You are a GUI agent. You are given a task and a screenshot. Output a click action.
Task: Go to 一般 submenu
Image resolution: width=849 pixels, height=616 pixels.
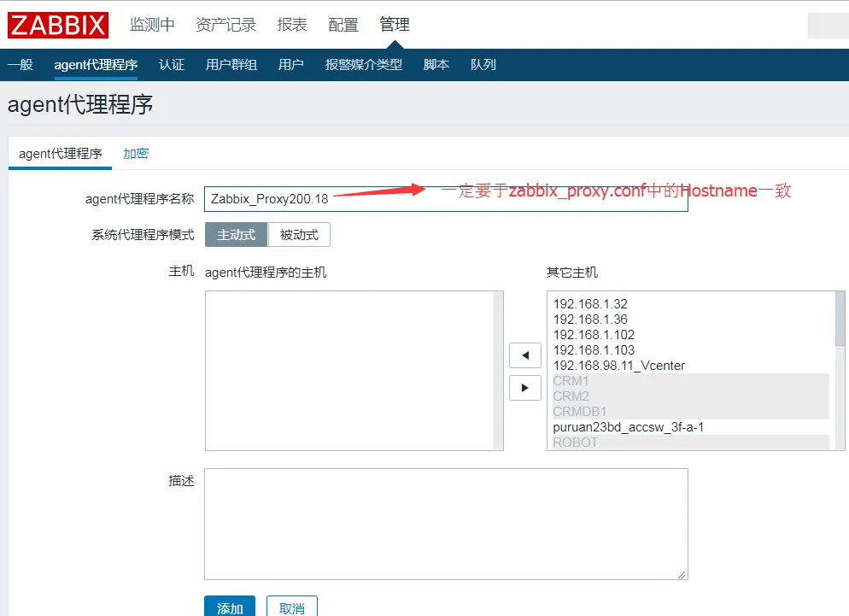pyautogui.click(x=20, y=64)
